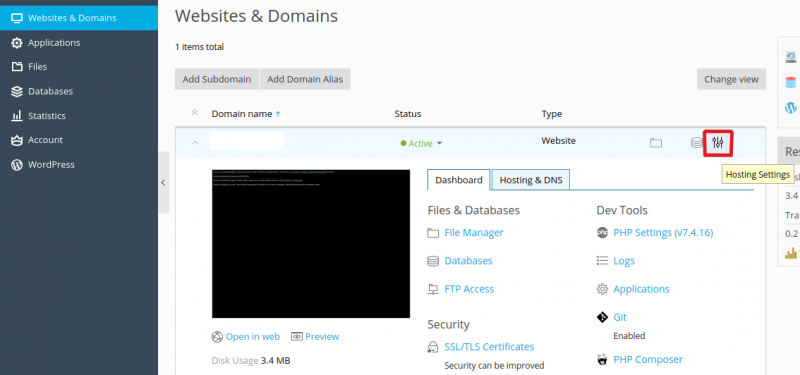The height and width of the screenshot is (375, 800).
Task: Click the Status column header
Action: (x=408, y=114)
